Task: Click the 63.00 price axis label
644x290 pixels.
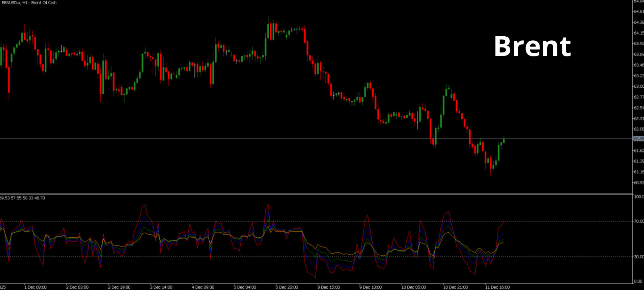Action: pos(639,86)
